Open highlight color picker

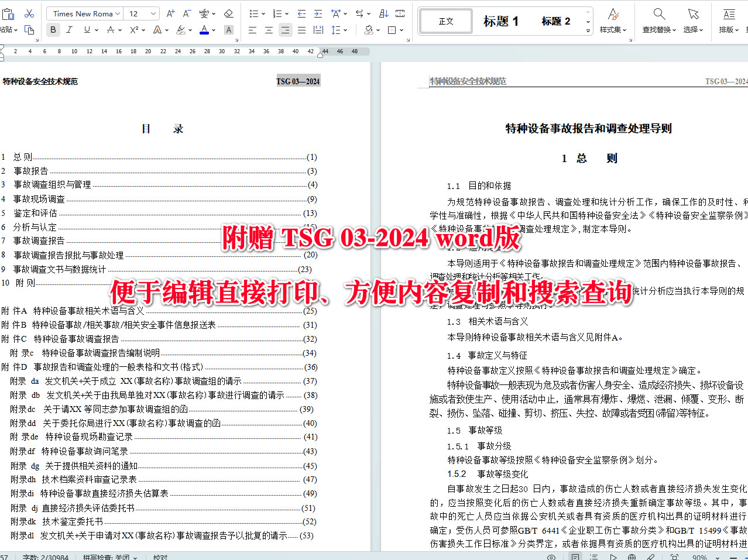[x=191, y=30]
